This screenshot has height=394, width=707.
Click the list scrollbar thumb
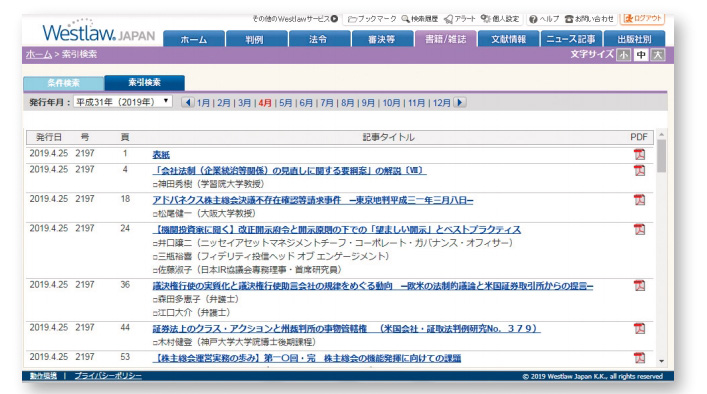pyautogui.click(x=661, y=156)
